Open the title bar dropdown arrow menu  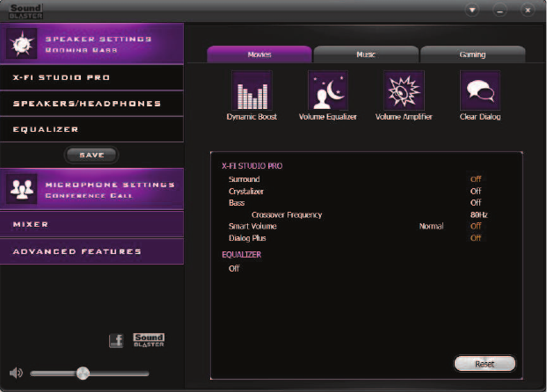tap(472, 11)
